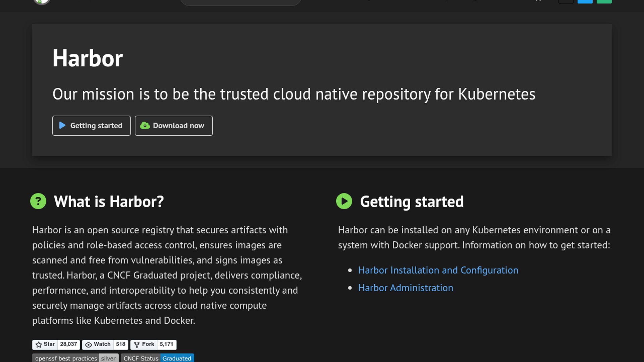Click the 28,037 stargazers count
This screenshot has width=644, height=362.
(x=68, y=344)
